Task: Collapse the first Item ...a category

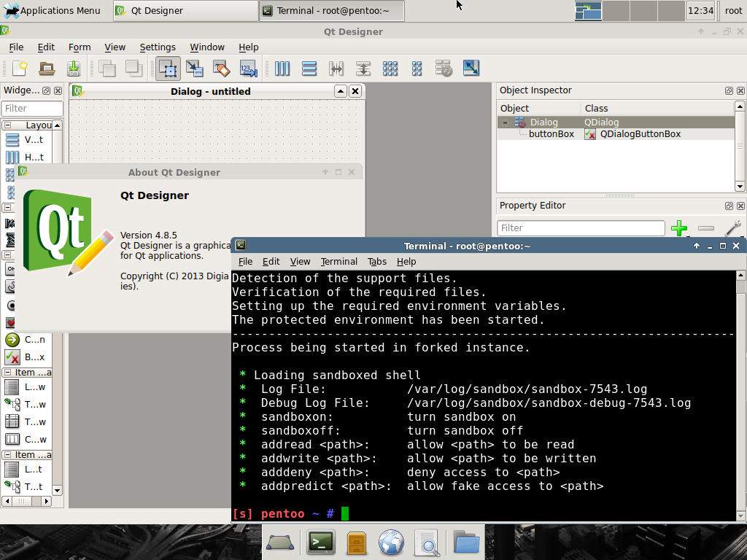Action: pyautogui.click(x=7, y=373)
